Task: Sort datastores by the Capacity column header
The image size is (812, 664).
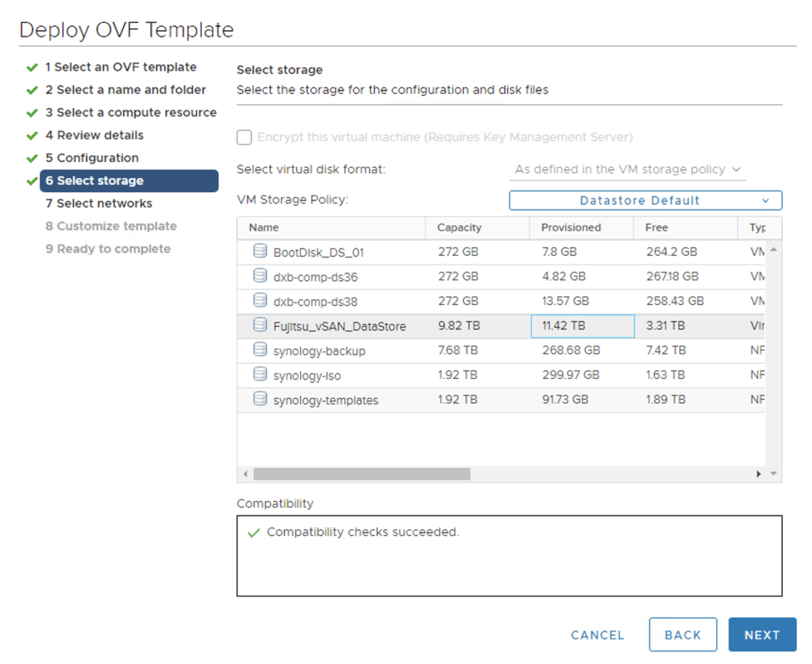Action: [x=460, y=228]
